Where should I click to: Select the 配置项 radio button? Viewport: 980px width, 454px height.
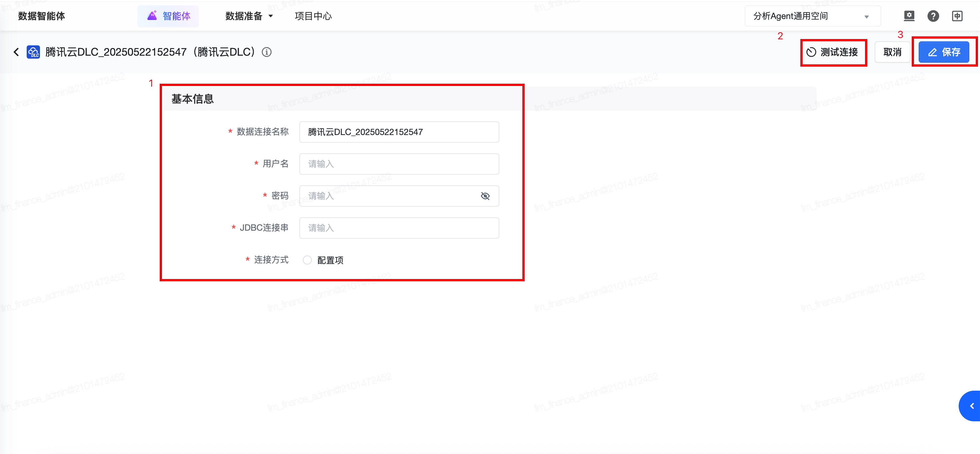307,260
